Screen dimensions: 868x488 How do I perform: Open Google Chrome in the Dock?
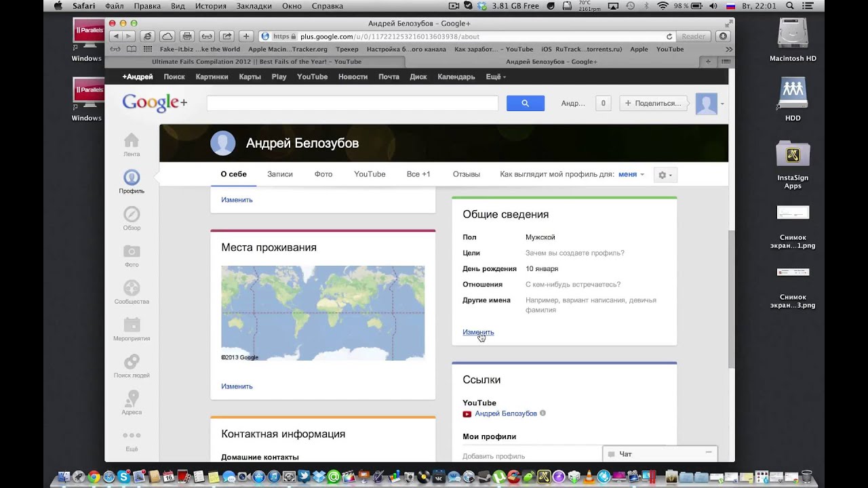pyautogui.click(x=93, y=476)
